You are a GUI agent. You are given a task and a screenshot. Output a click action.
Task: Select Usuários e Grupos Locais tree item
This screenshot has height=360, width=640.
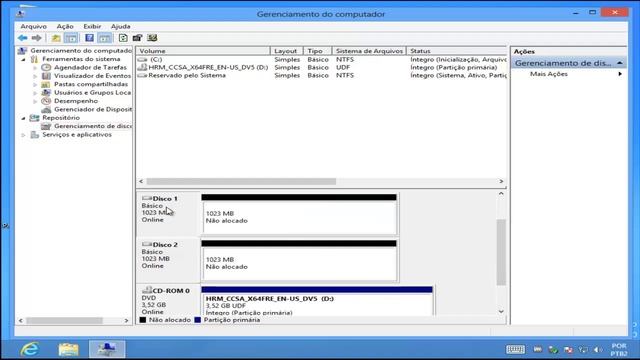92,93
